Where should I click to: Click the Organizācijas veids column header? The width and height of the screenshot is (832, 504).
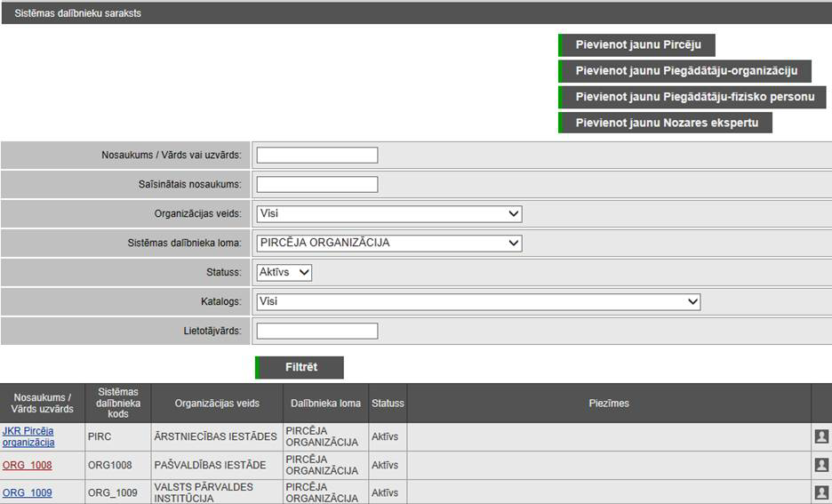click(217, 404)
